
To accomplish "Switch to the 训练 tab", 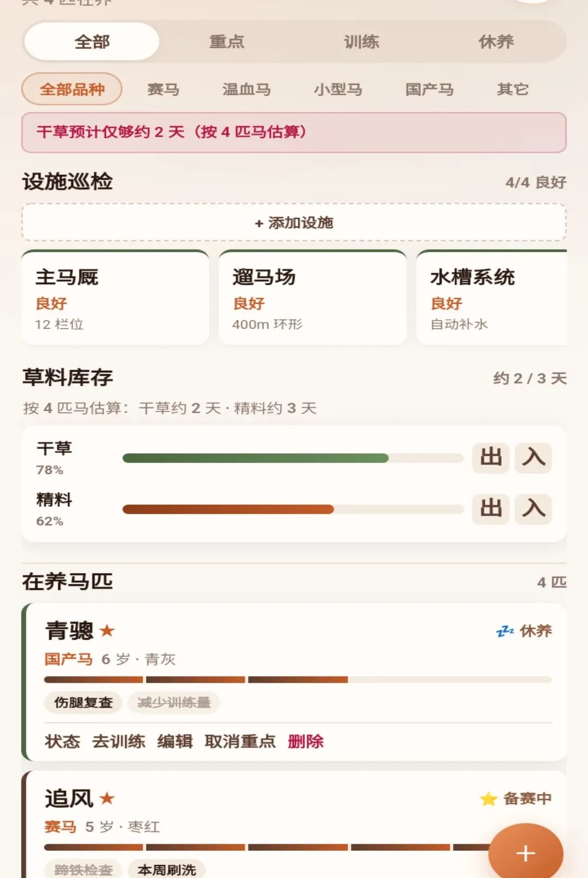I will click(x=361, y=41).
